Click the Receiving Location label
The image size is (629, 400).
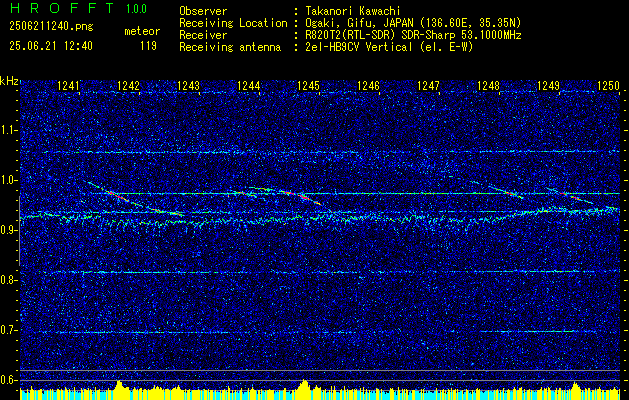coord(233,23)
